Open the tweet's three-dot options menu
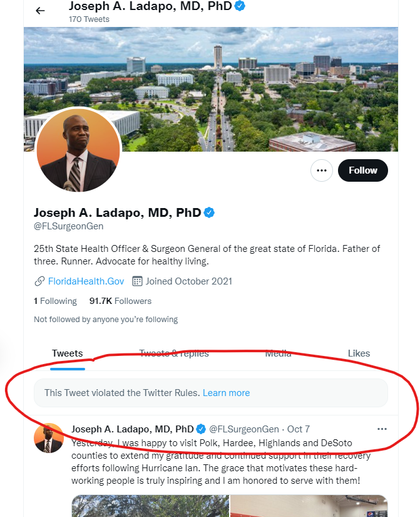The width and height of the screenshot is (420, 517). (x=382, y=429)
